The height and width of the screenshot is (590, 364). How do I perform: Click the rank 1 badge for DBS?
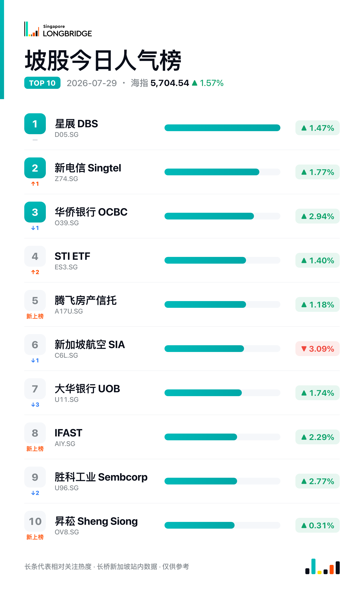35,124
